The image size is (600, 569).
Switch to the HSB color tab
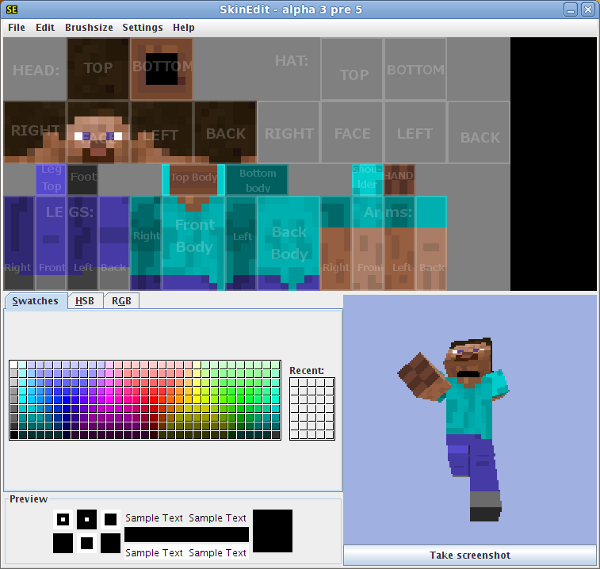click(85, 301)
